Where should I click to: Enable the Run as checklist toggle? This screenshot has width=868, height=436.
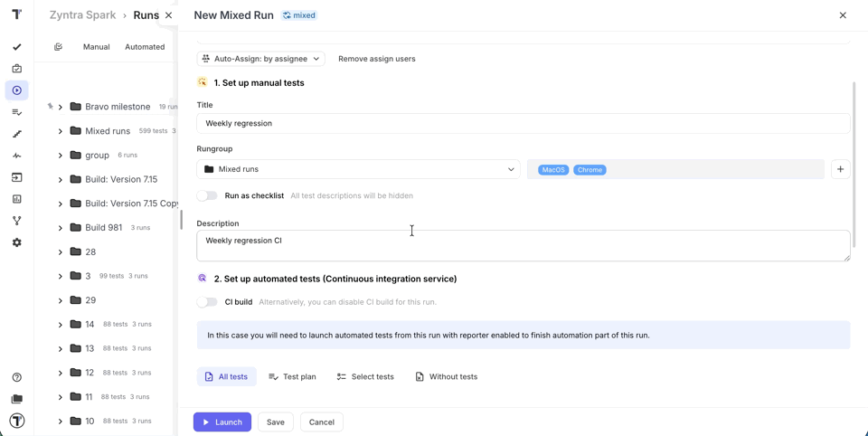(207, 195)
